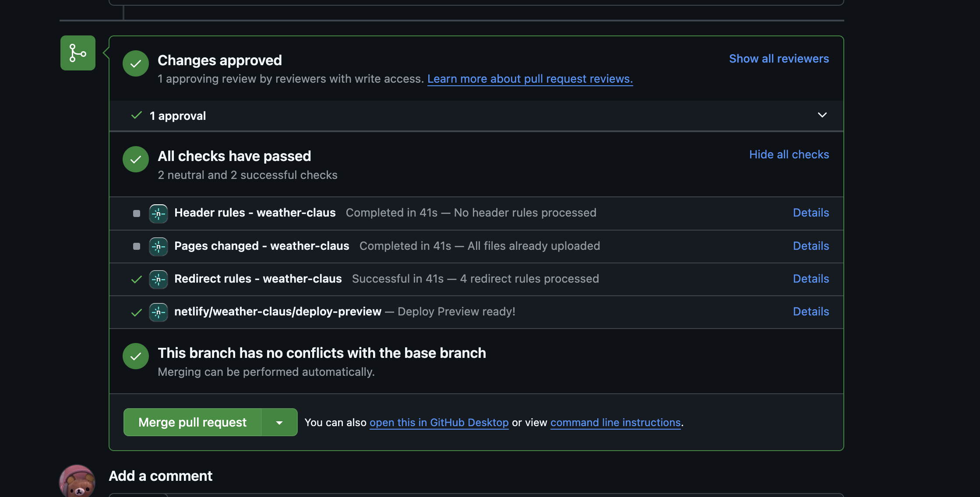
Task: Expand the 1 approval chevron
Action: tap(822, 115)
